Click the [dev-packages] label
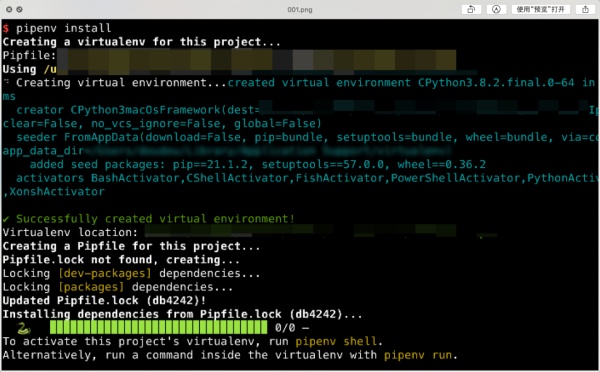This screenshot has height=372, width=600. 104,274
